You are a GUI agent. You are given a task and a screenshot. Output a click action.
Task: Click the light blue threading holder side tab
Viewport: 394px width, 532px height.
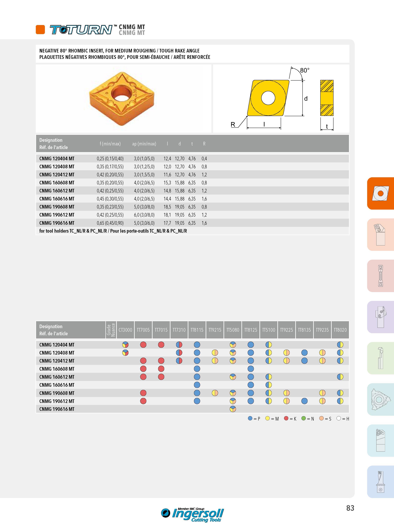380,441
